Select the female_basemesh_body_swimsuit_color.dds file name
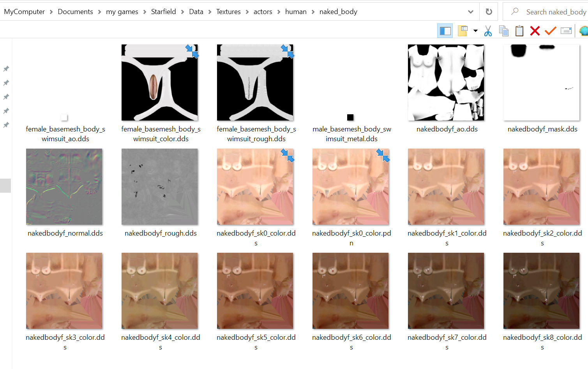The image size is (588, 369). click(x=161, y=134)
